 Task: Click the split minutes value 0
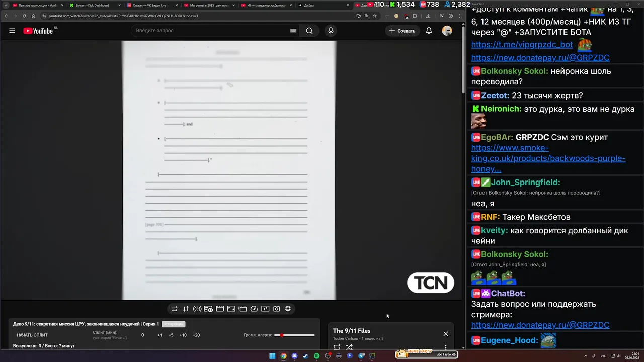[142, 335]
